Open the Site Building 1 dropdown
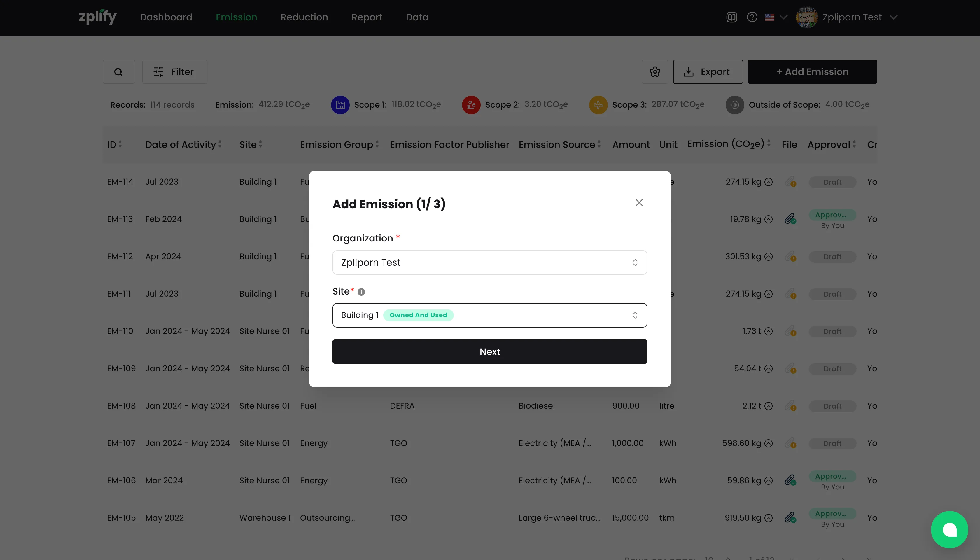The height and width of the screenshot is (560, 980). point(489,315)
